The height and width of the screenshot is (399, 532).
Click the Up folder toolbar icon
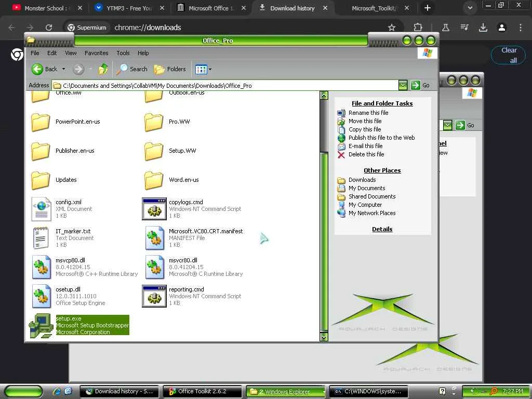(x=103, y=69)
